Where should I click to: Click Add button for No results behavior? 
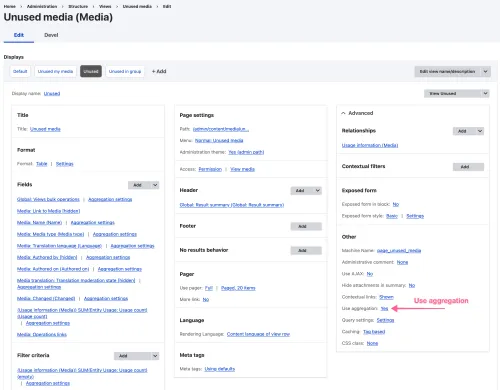[306, 250]
